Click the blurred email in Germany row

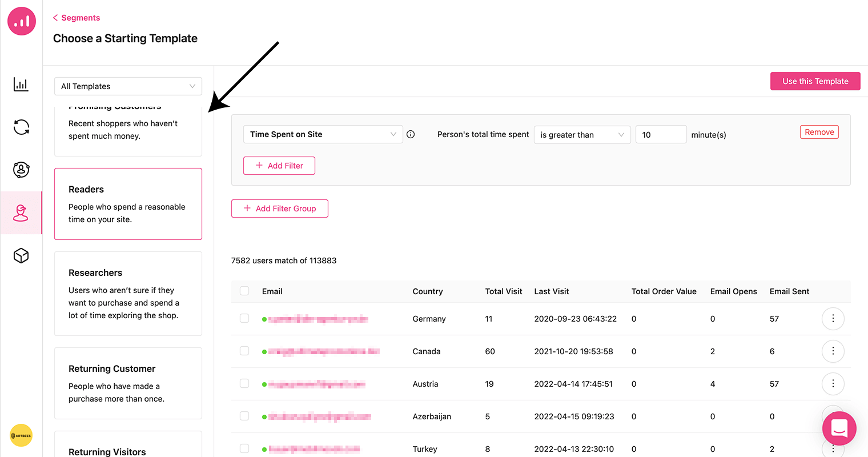tap(318, 319)
